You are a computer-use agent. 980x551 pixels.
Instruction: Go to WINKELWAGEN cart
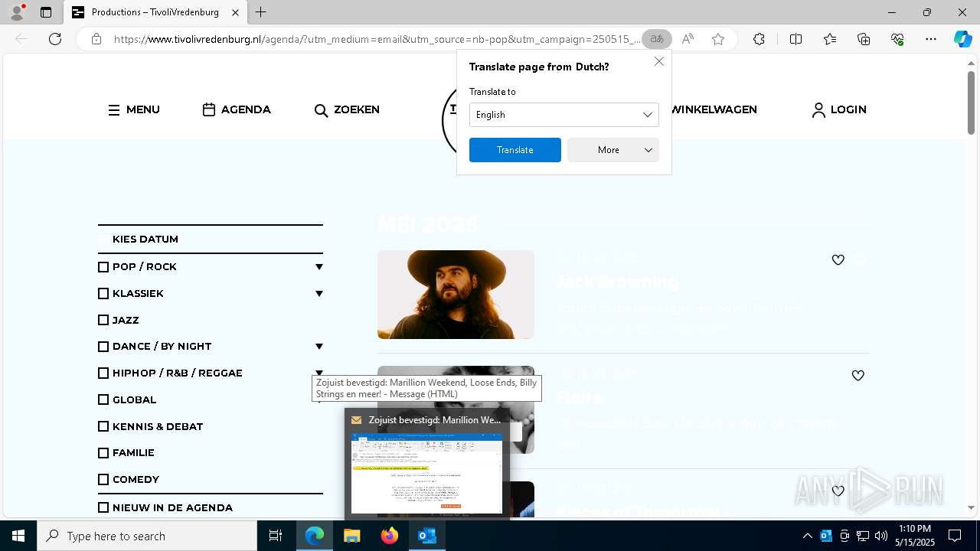(714, 110)
